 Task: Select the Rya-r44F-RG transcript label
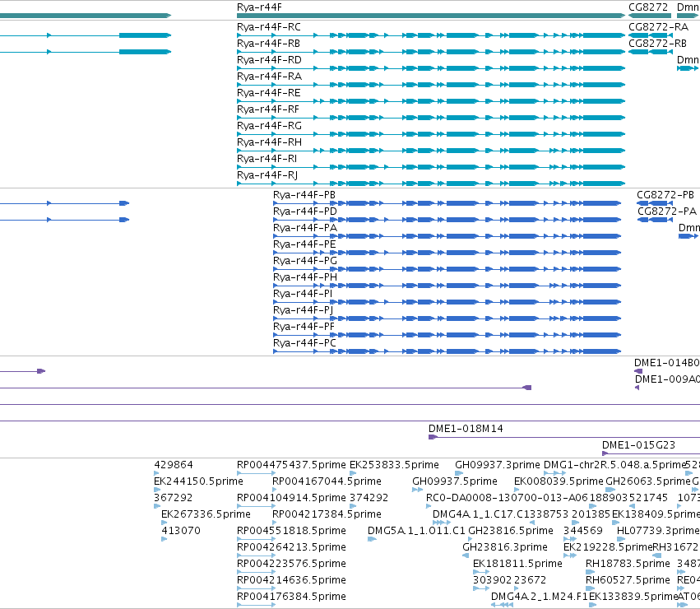click(x=269, y=127)
